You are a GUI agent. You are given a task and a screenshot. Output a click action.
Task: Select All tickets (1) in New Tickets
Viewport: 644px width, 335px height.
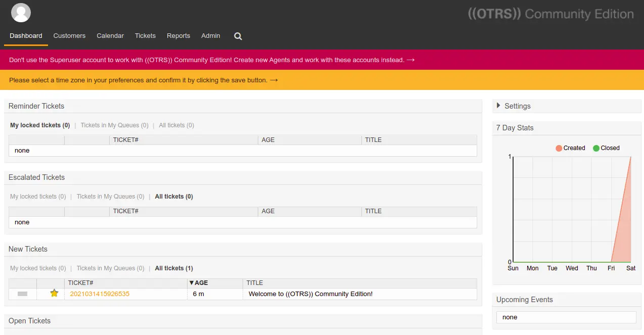(x=174, y=268)
